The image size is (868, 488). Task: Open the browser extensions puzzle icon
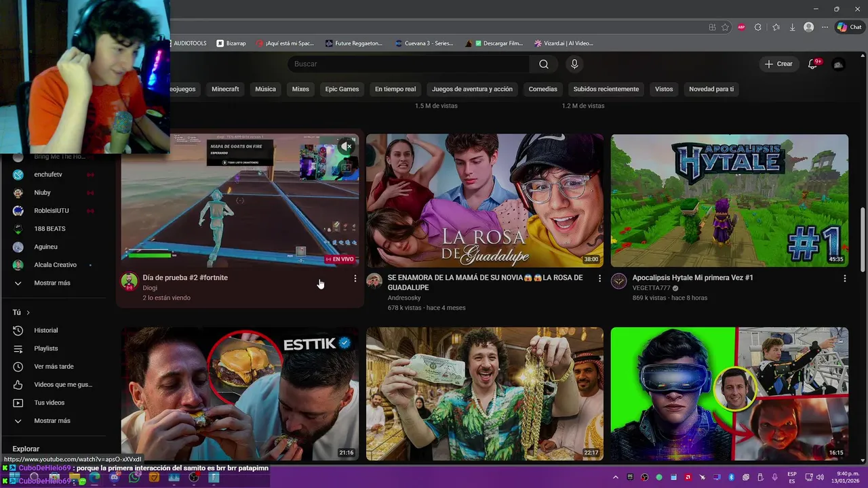tap(758, 27)
